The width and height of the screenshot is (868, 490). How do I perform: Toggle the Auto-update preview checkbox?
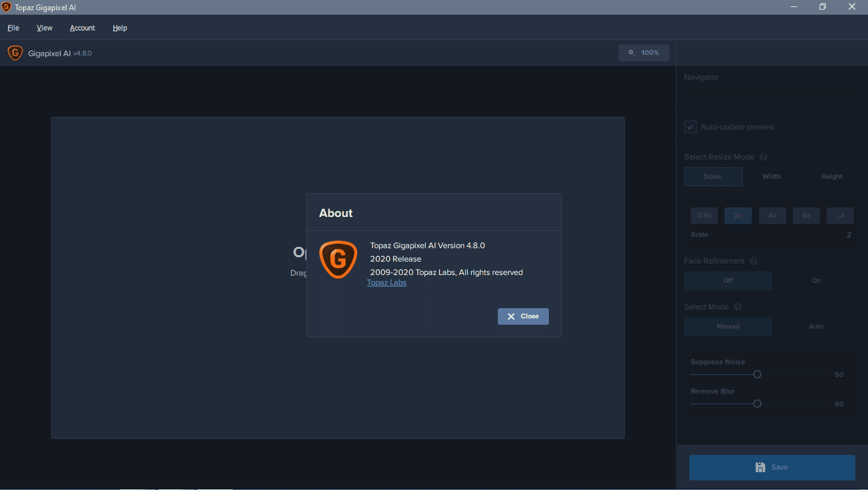691,127
